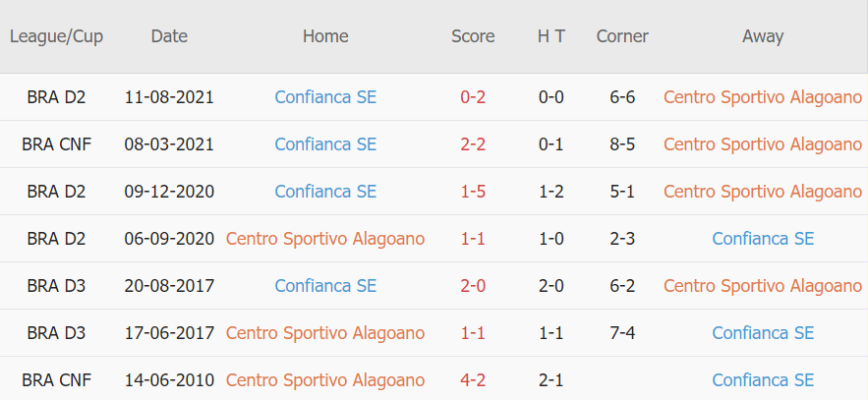The height and width of the screenshot is (400, 868).
Task: Click the 1-1 score on 06-09-2020
Action: pos(473,239)
